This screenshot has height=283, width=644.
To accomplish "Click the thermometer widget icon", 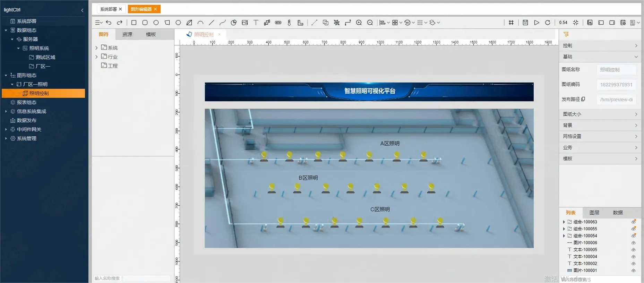I will click(289, 23).
